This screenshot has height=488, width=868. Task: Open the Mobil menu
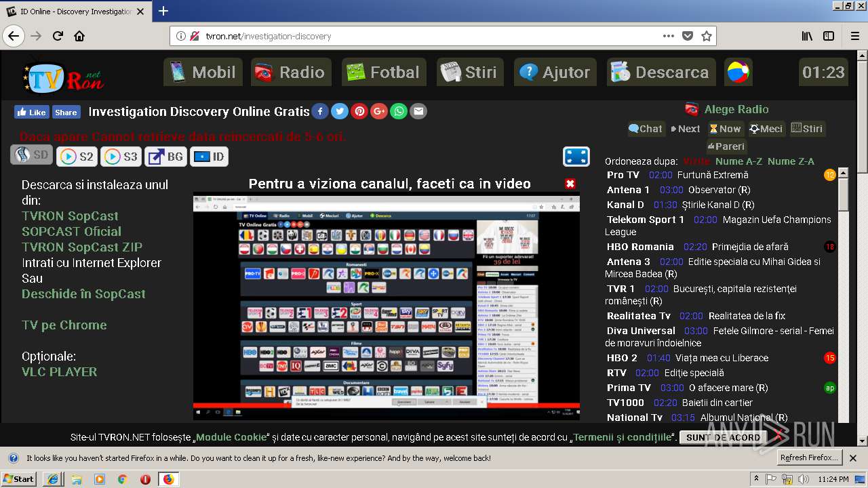[202, 72]
